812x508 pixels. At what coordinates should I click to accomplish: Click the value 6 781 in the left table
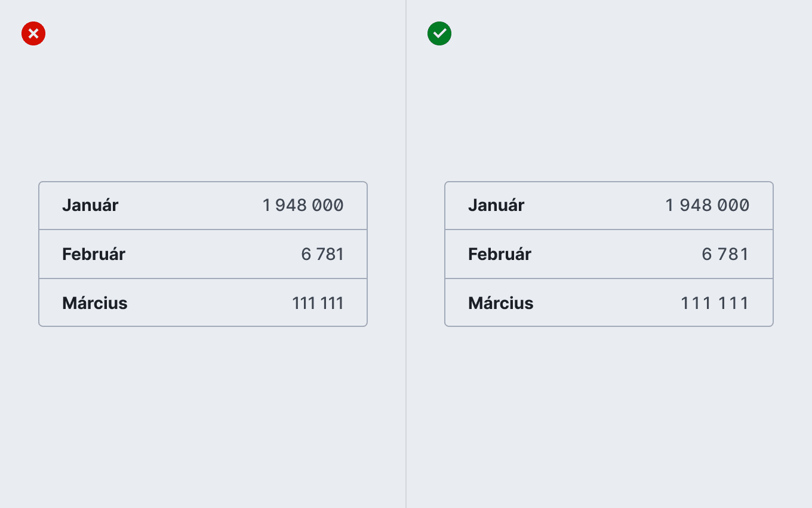pos(322,255)
